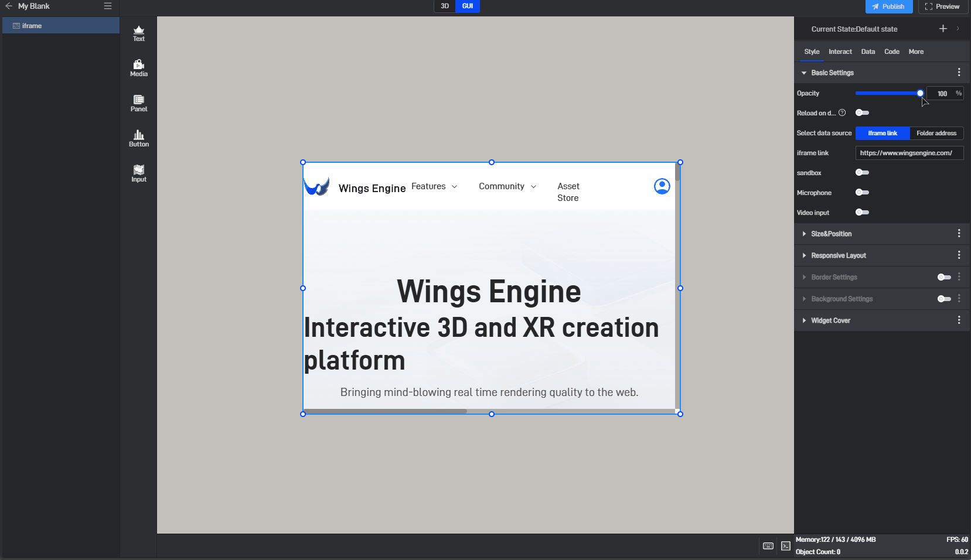Turn on Border Settings toggle

click(944, 277)
